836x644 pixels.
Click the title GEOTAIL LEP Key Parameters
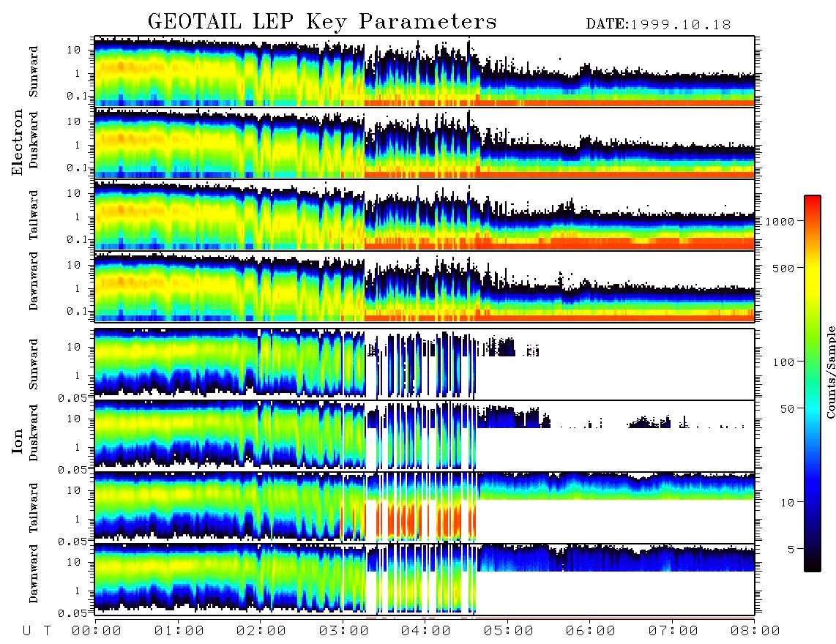click(x=322, y=22)
